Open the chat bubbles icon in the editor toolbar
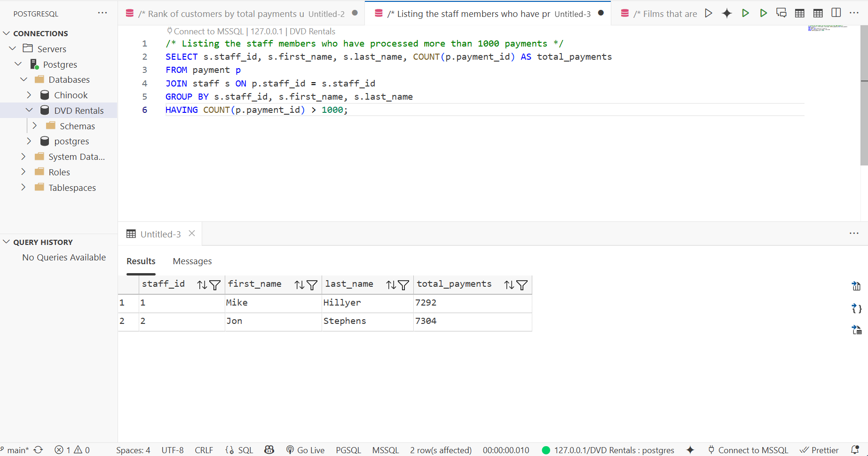The height and width of the screenshot is (456, 868). tap(781, 13)
